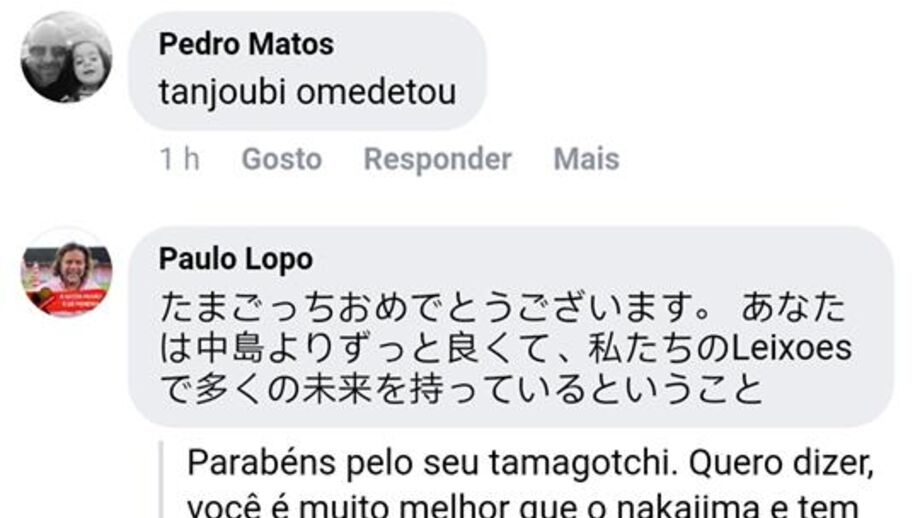Click the Paulo Lopo name link
Viewport: 920px width, 518px height.
(236, 259)
